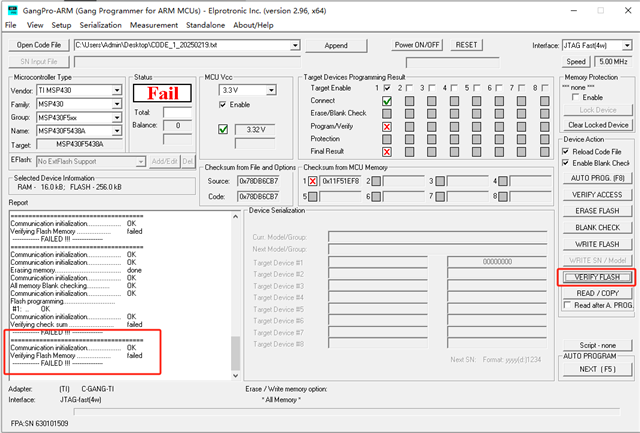Toggle Enable Blank Check checkbox

coord(566,163)
